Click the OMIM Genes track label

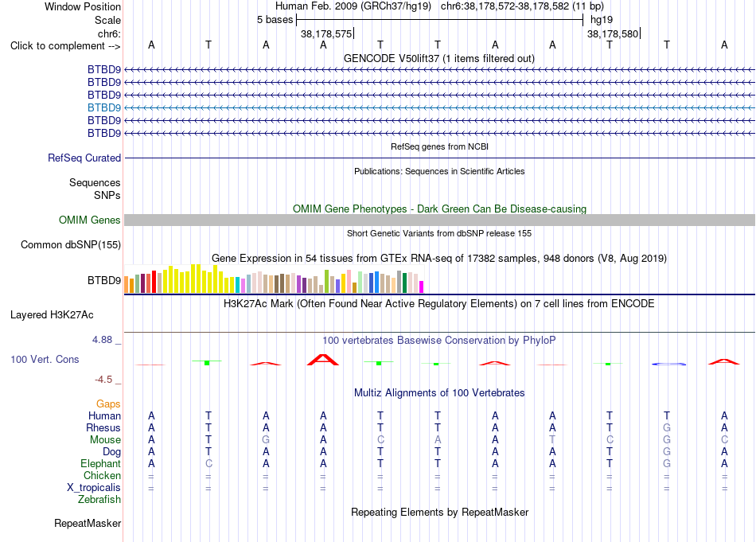pyautogui.click(x=90, y=220)
